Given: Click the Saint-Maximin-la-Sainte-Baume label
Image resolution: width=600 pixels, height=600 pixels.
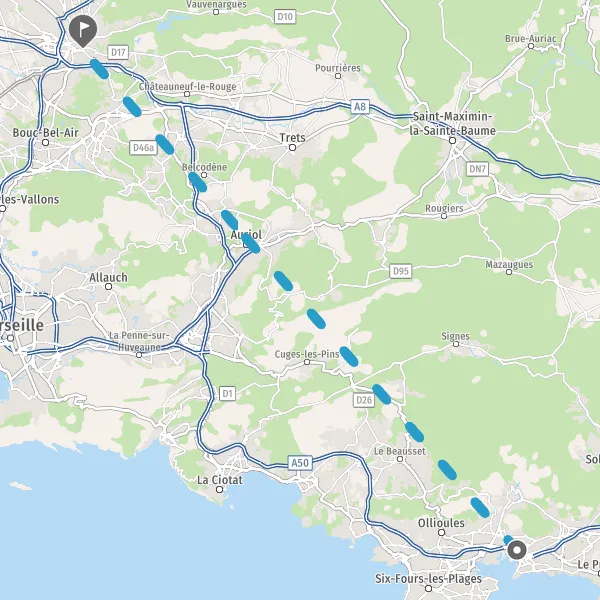Looking at the screenshot, I should pos(453,124).
